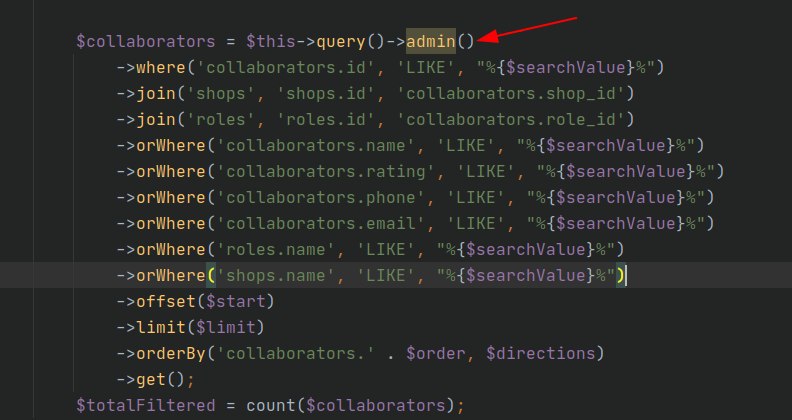The width and height of the screenshot is (792, 420).
Task: Click 'collaborators.shop_id' string
Action: coord(512,94)
